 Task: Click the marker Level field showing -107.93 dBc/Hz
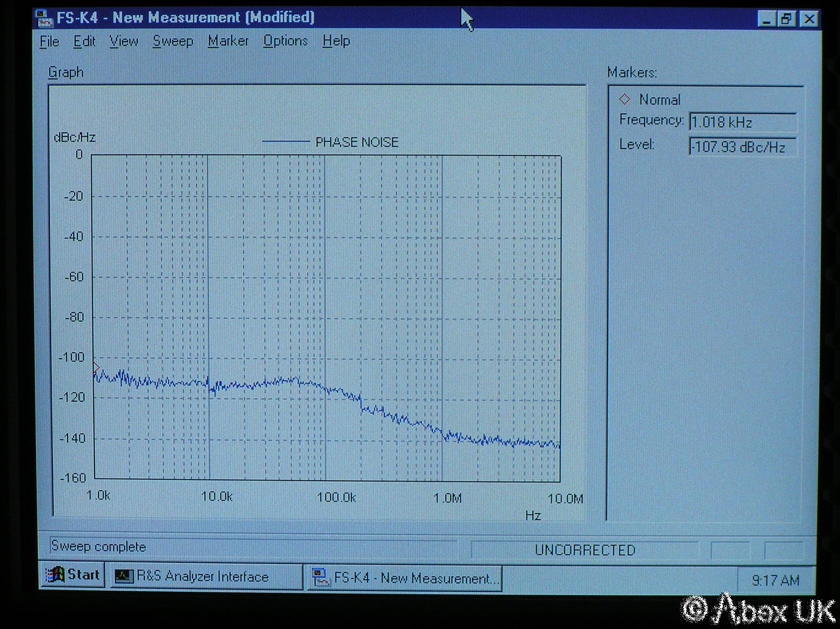pyautogui.click(x=742, y=147)
